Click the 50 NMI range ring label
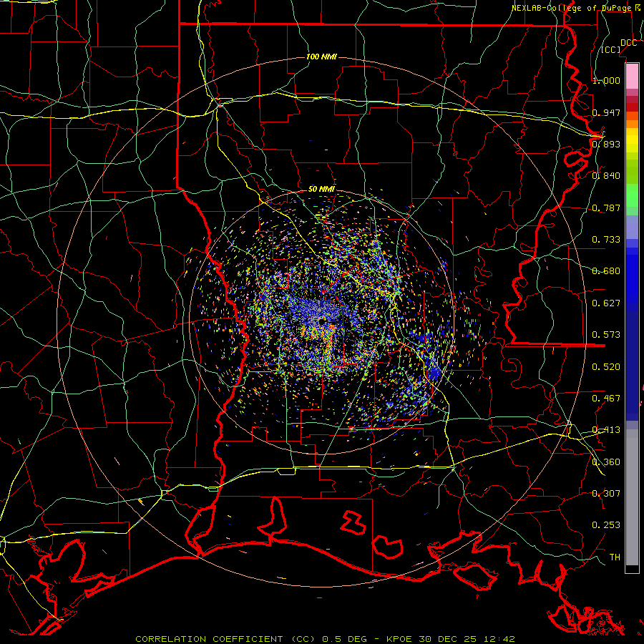 click(x=321, y=190)
